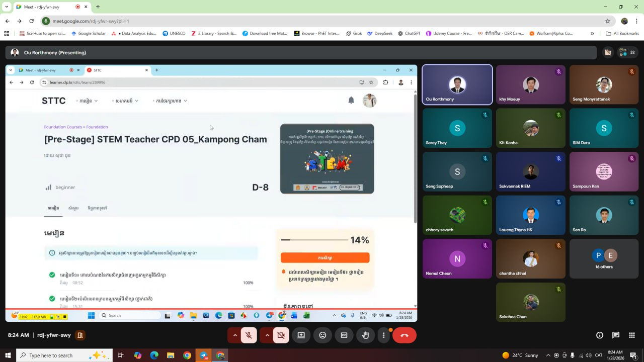The height and width of the screenshot is (362, 644).
Task: Open the meeting details info icon
Action: [x=599, y=335]
